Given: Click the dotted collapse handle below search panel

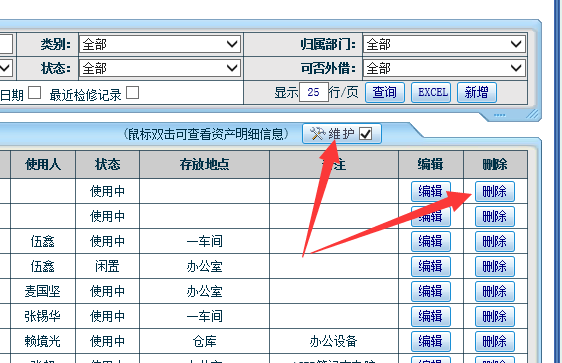Looking at the screenshot, I should click(500, 115).
